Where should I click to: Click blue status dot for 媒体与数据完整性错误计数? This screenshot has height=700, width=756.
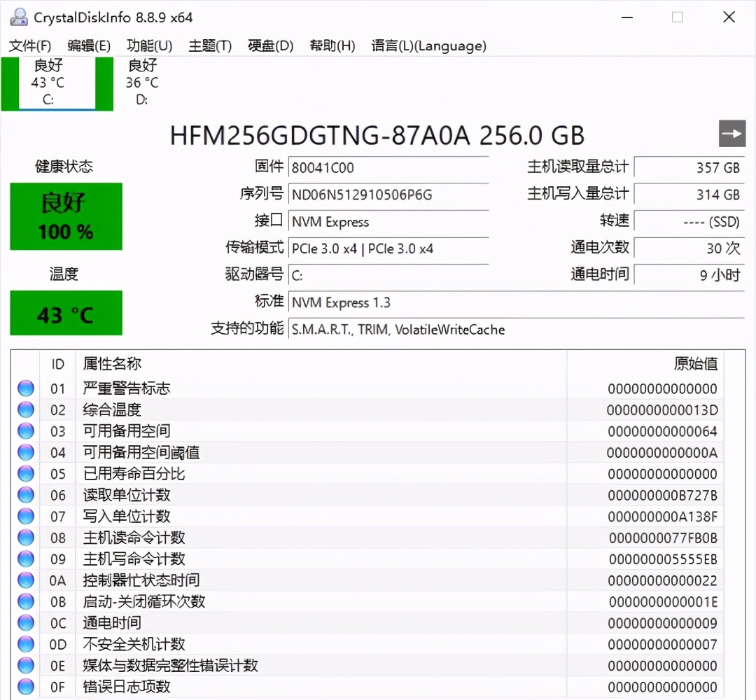[x=25, y=665]
